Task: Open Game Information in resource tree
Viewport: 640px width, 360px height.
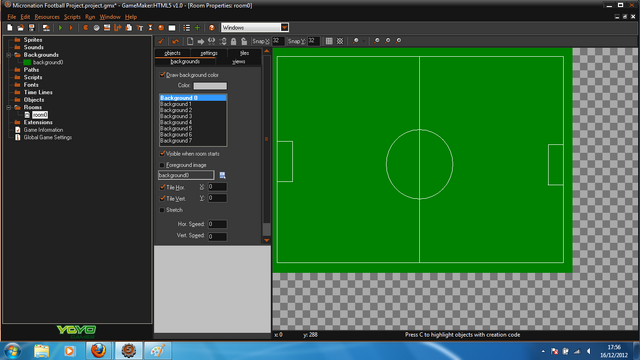Action: [43, 130]
